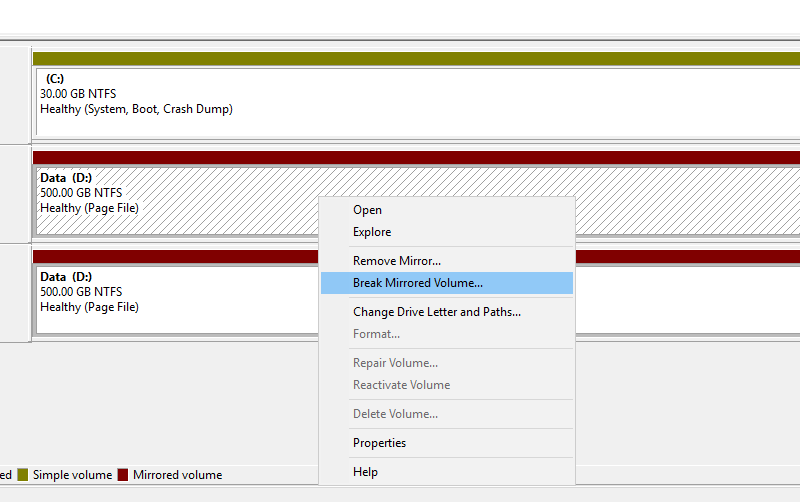
Task: Click the olive Simple volume legend swatch
Action: [22, 475]
